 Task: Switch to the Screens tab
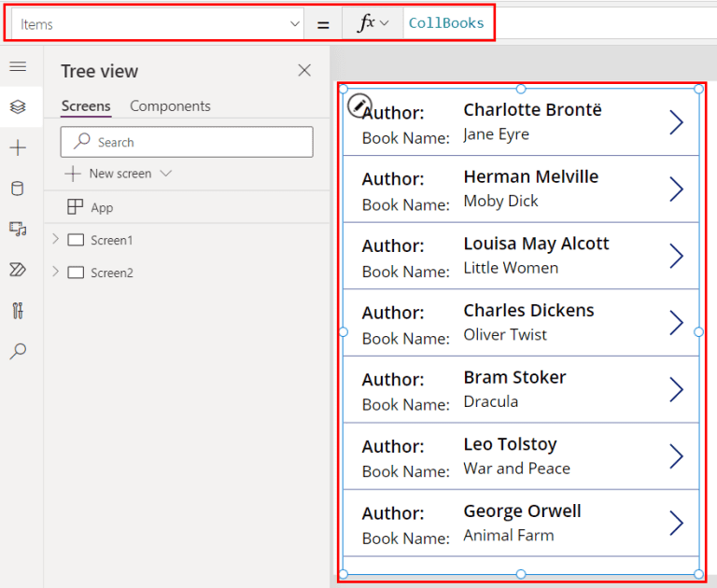coord(86,106)
